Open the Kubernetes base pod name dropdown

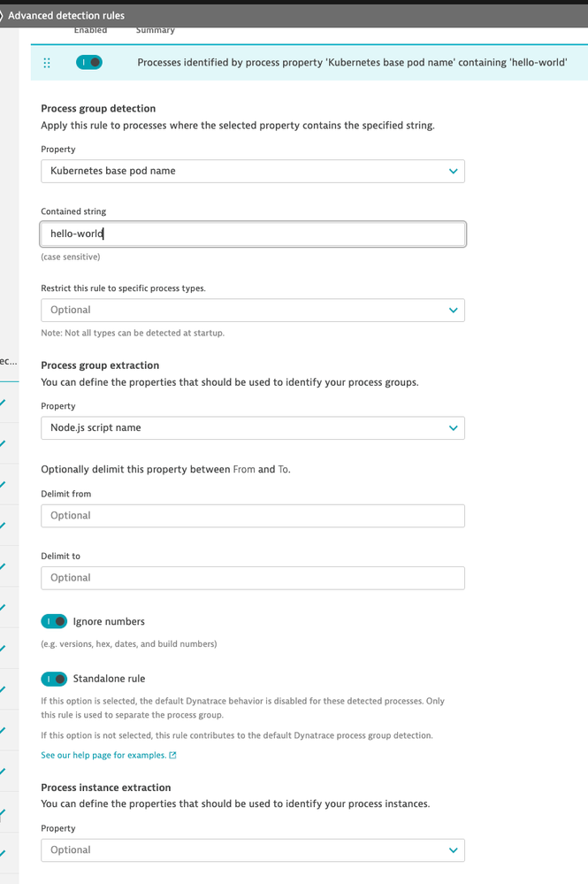[x=253, y=171]
